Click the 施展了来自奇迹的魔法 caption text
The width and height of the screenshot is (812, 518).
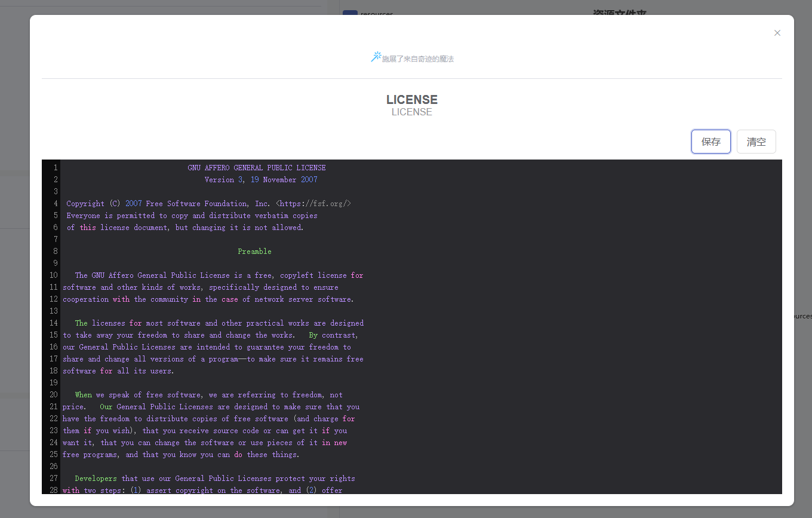click(417, 59)
